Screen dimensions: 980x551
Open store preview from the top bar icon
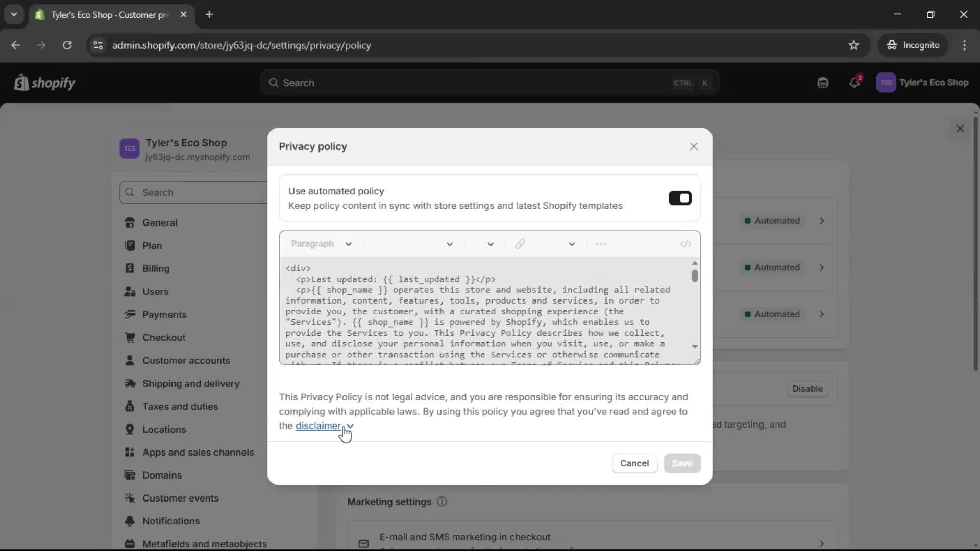[x=822, y=82]
